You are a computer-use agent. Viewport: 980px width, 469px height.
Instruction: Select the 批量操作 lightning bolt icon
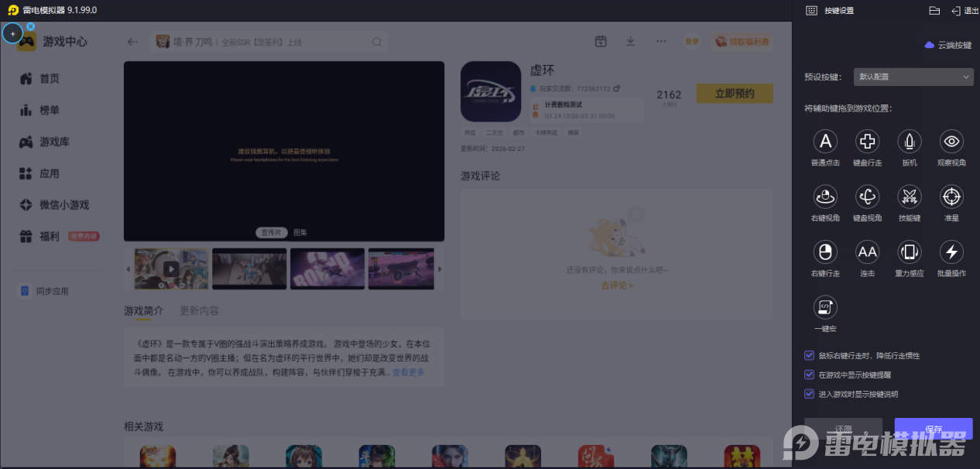pyautogui.click(x=951, y=252)
